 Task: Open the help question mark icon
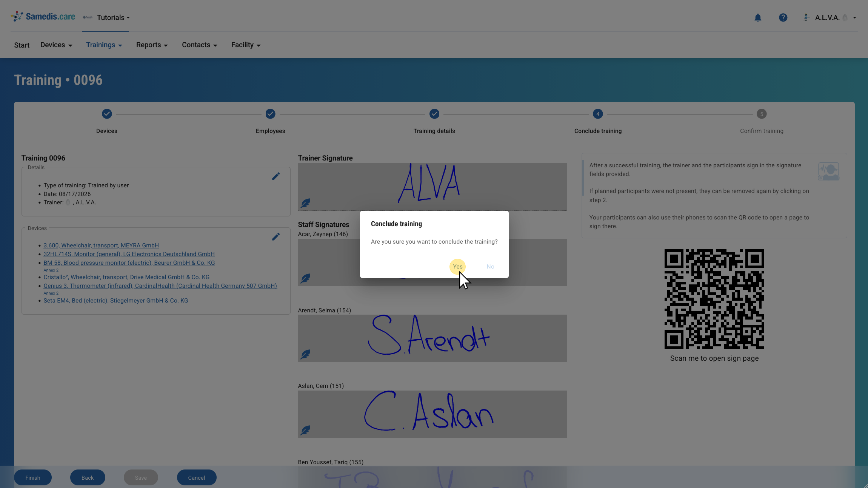(783, 18)
